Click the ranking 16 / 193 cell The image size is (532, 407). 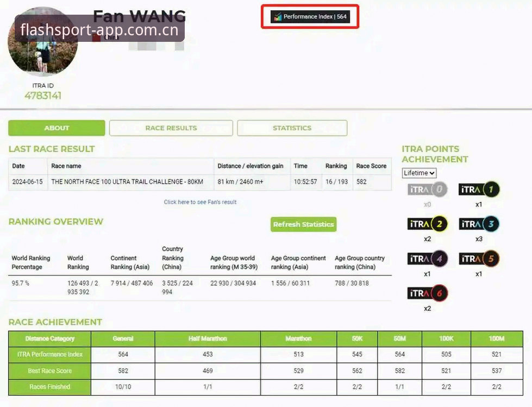[337, 182]
